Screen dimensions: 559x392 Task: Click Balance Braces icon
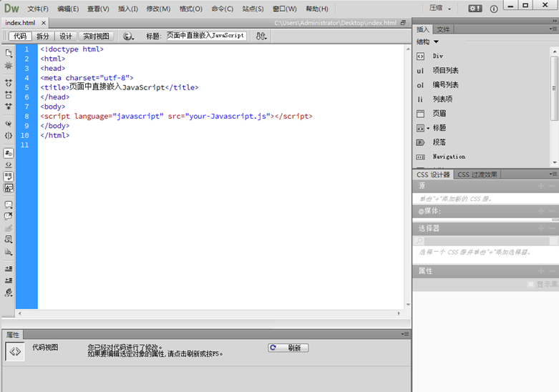point(9,136)
